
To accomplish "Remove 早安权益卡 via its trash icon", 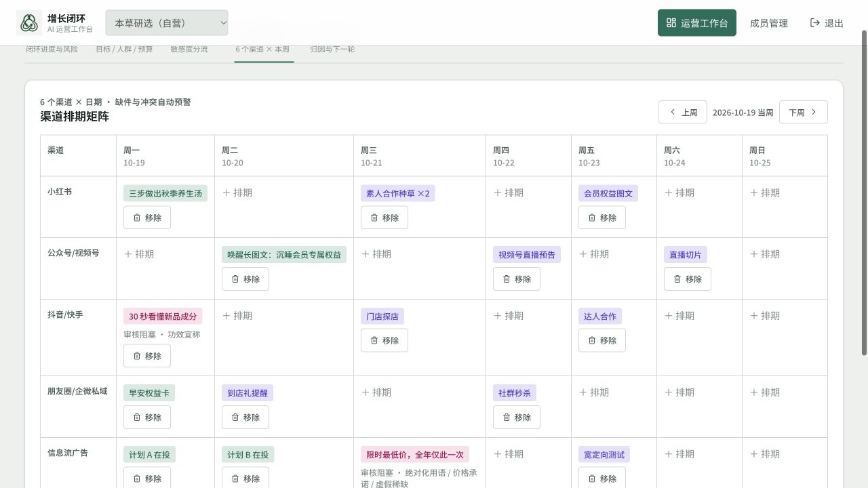I will (137, 418).
